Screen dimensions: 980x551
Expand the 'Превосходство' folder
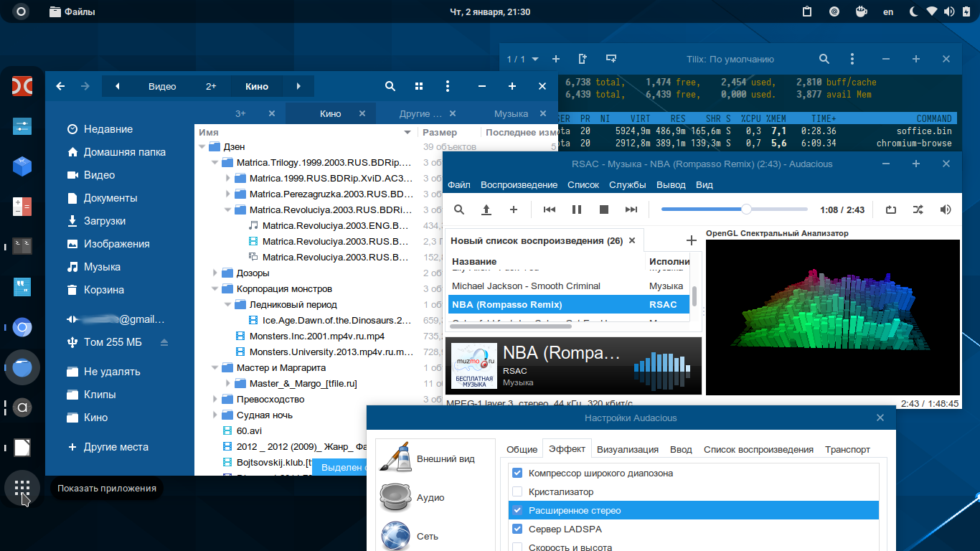[x=215, y=399]
